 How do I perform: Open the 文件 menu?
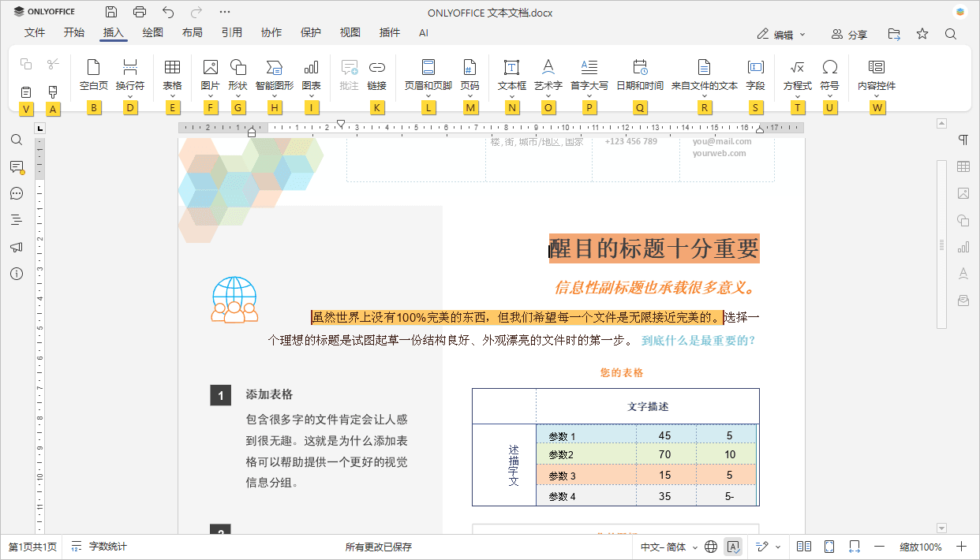point(35,32)
